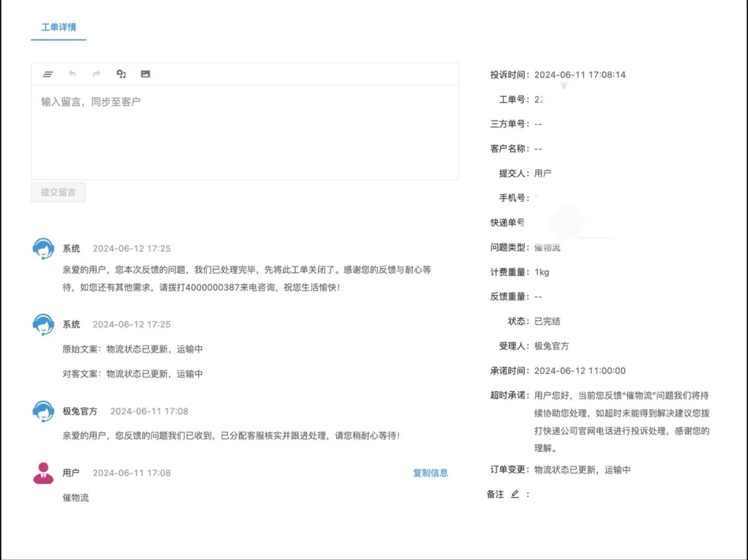Select the 计费重量 value 1kg
The height and width of the screenshot is (560, 748).
542,272
